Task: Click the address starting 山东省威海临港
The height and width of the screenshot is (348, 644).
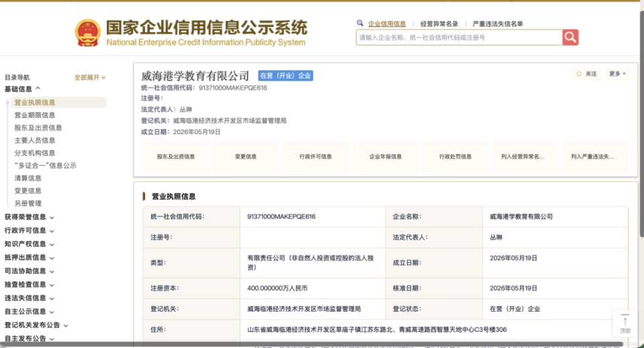Action: click(x=377, y=329)
